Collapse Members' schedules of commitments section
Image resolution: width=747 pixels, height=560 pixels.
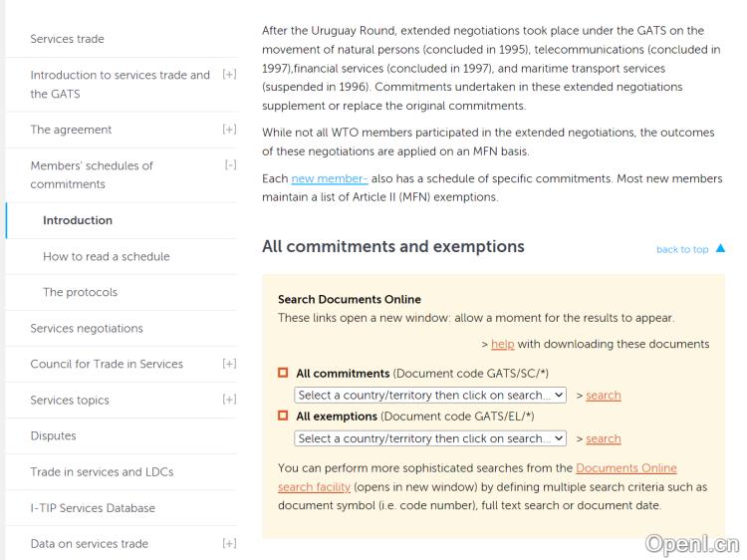point(229,165)
